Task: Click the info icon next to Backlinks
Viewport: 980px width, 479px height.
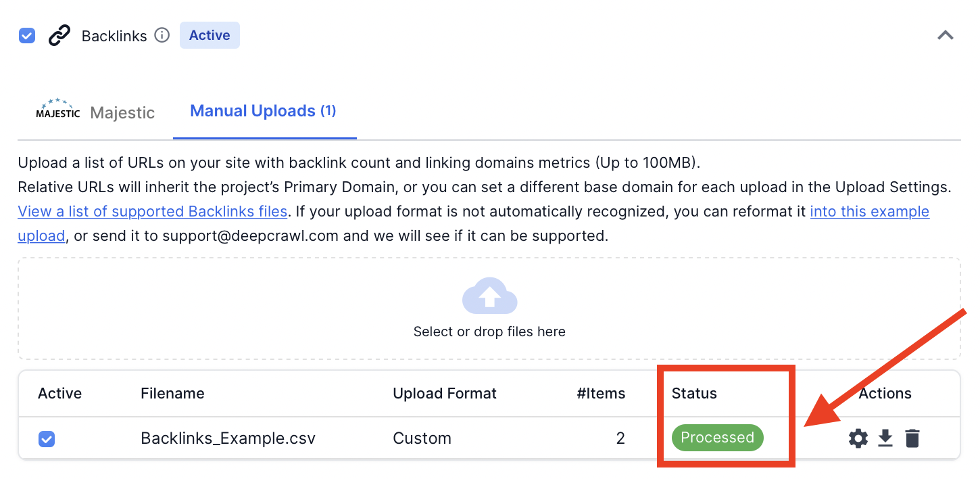Action: [x=162, y=36]
